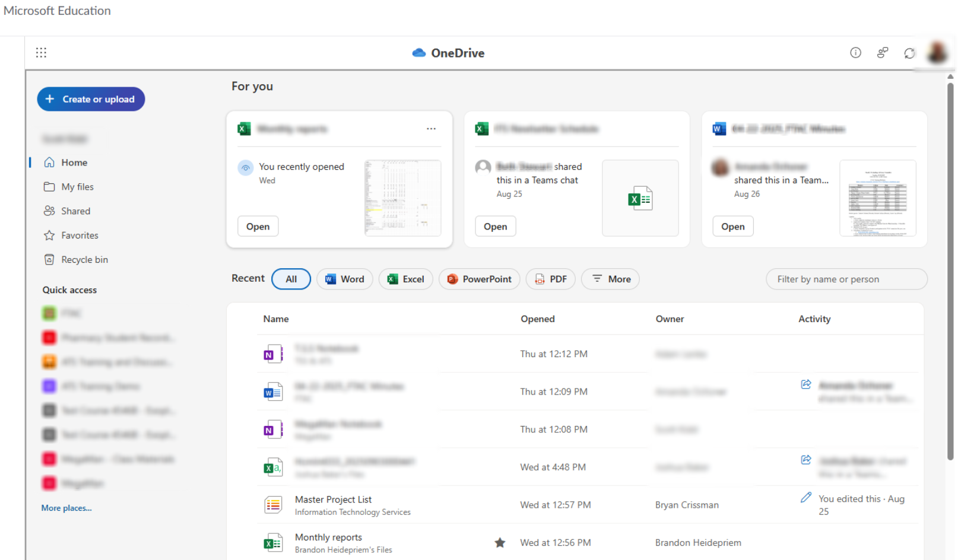The image size is (961, 560).
Task: Click Brandon Heidepriem's Files location
Action: [344, 550]
